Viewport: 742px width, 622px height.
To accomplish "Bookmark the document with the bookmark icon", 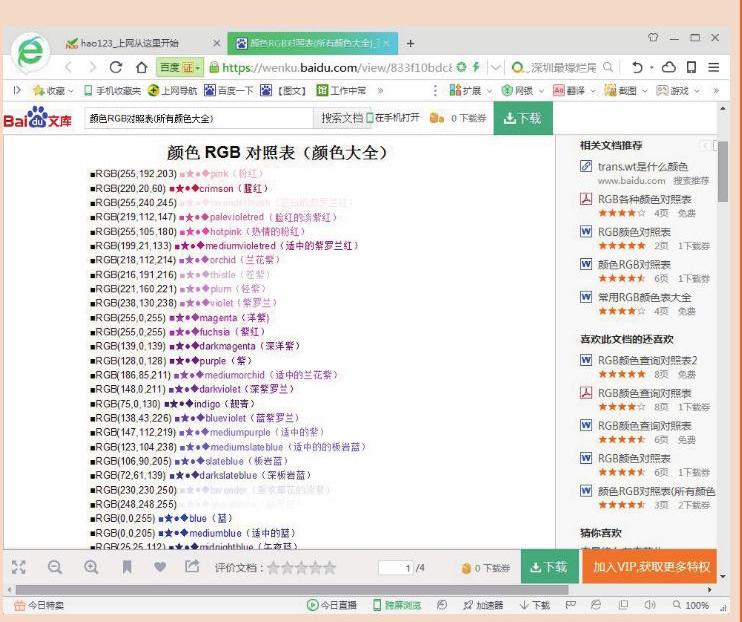I will point(127,567).
